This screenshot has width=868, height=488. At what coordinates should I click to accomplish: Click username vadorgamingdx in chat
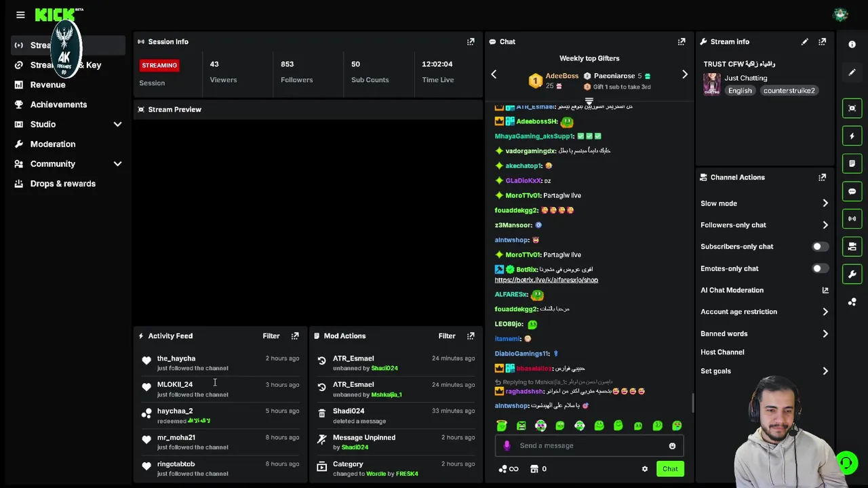[x=530, y=151]
